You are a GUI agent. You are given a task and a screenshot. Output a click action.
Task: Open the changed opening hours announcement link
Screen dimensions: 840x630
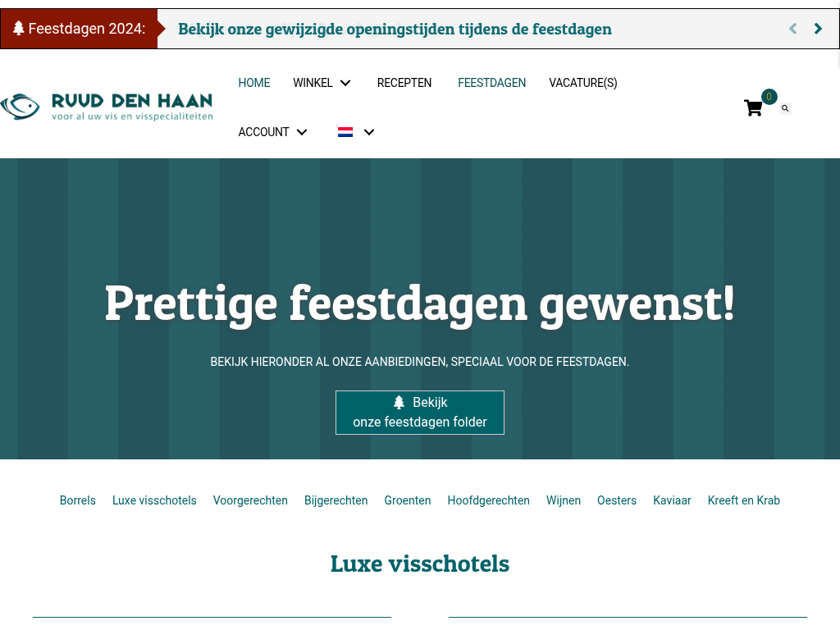[x=395, y=29]
